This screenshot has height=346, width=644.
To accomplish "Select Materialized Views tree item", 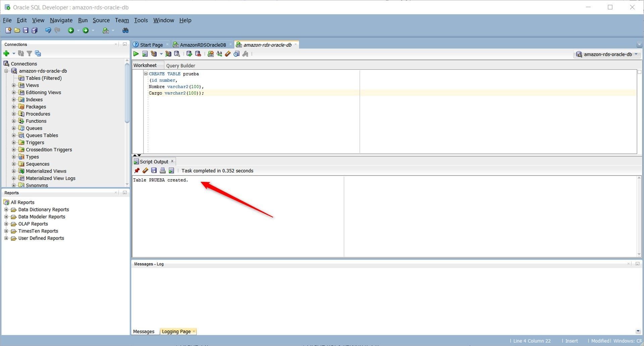I will pyautogui.click(x=46, y=171).
